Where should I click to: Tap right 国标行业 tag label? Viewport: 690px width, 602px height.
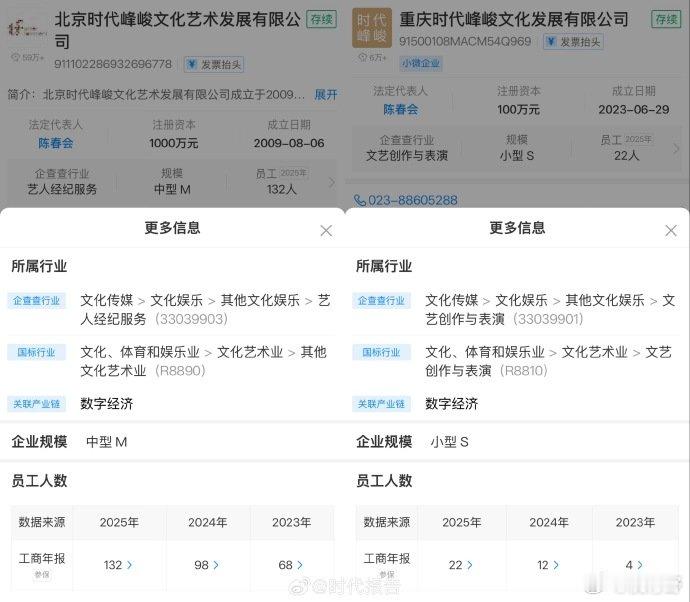click(382, 352)
